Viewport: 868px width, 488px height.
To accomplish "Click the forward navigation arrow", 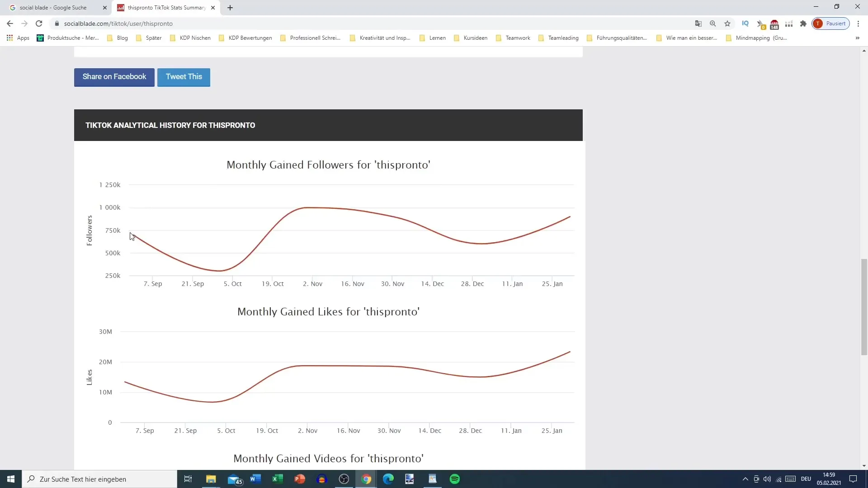I will point(24,23).
